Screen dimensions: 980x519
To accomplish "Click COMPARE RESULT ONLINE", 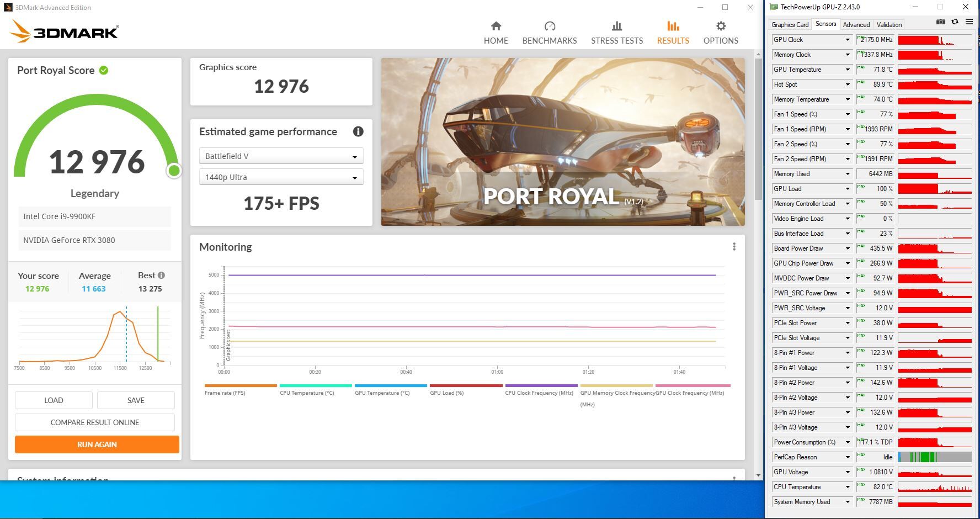I will pos(95,422).
